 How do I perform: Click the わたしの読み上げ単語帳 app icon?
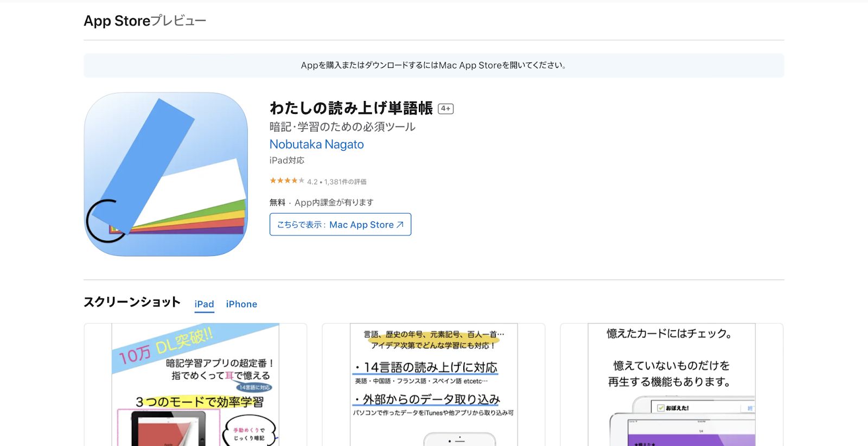(x=166, y=174)
